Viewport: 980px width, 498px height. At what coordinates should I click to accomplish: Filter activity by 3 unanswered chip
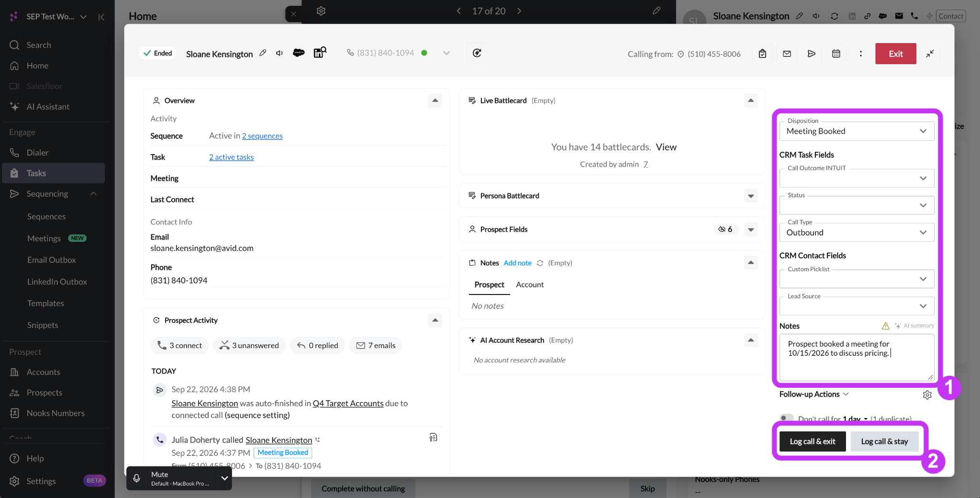point(249,345)
